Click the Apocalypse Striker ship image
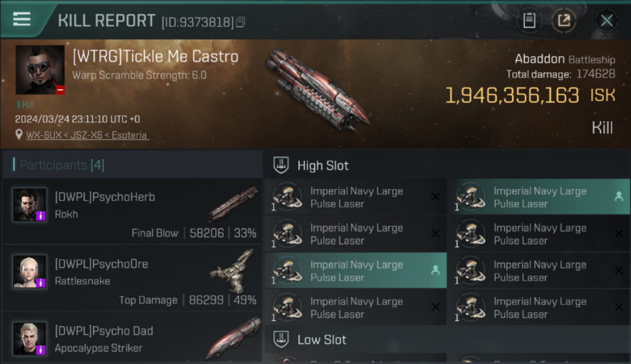The height and width of the screenshot is (364, 631). click(x=234, y=338)
